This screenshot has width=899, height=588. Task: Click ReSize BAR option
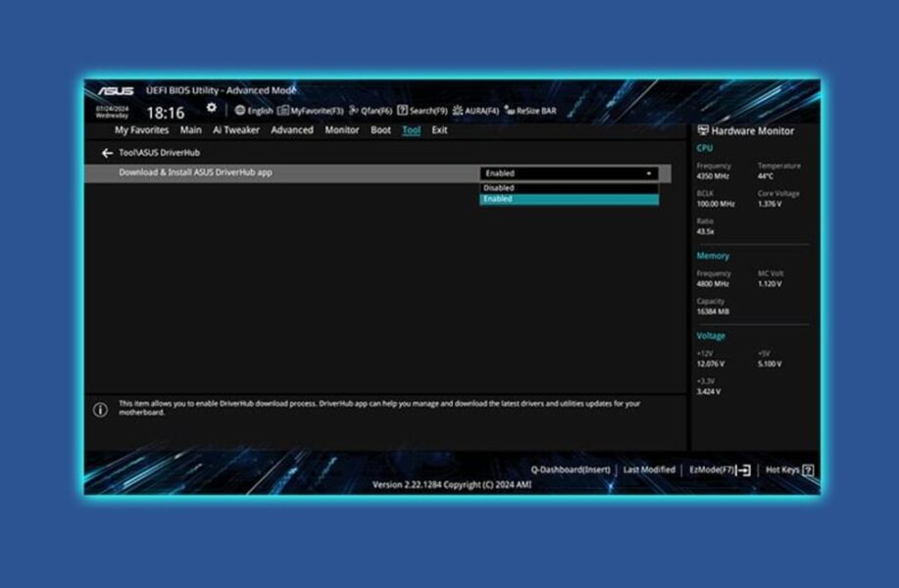coord(530,111)
